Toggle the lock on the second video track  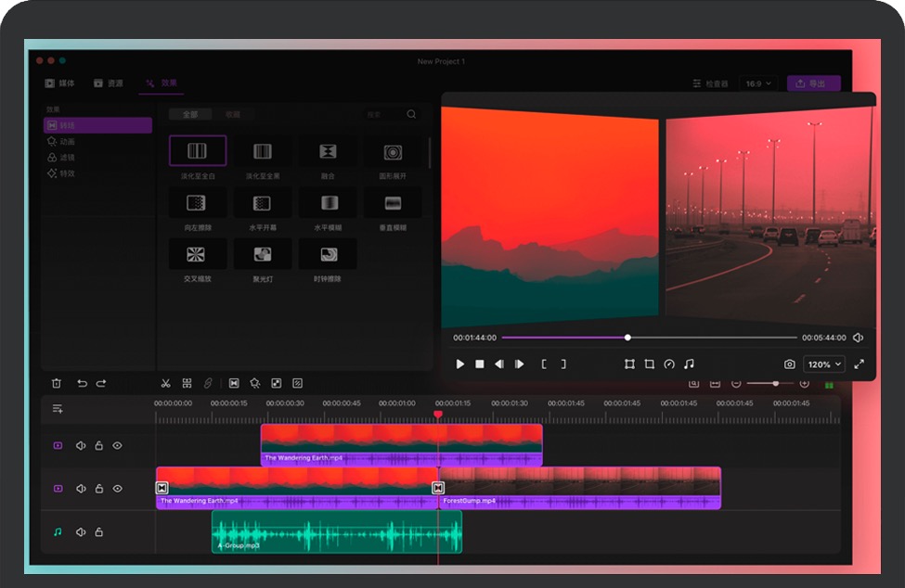(99, 489)
